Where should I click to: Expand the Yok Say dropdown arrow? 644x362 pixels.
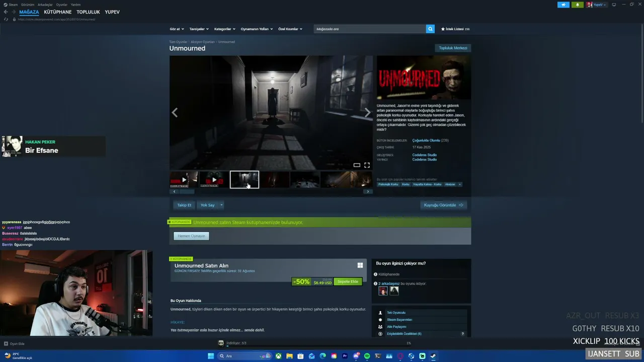click(221, 205)
